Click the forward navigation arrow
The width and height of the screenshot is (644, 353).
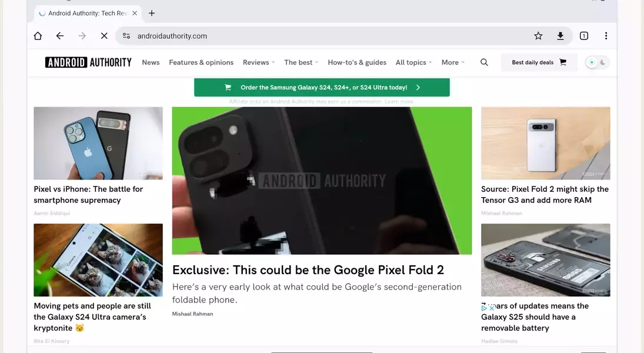point(82,36)
